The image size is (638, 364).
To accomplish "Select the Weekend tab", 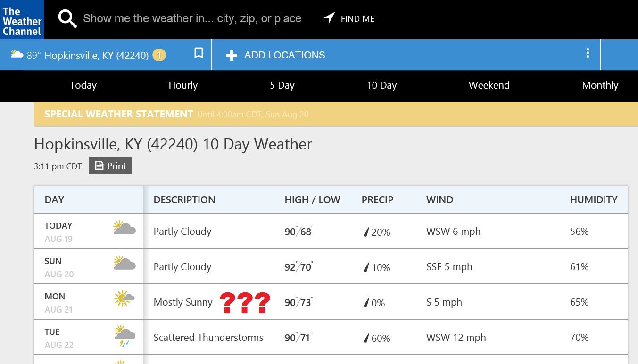I will (x=489, y=85).
